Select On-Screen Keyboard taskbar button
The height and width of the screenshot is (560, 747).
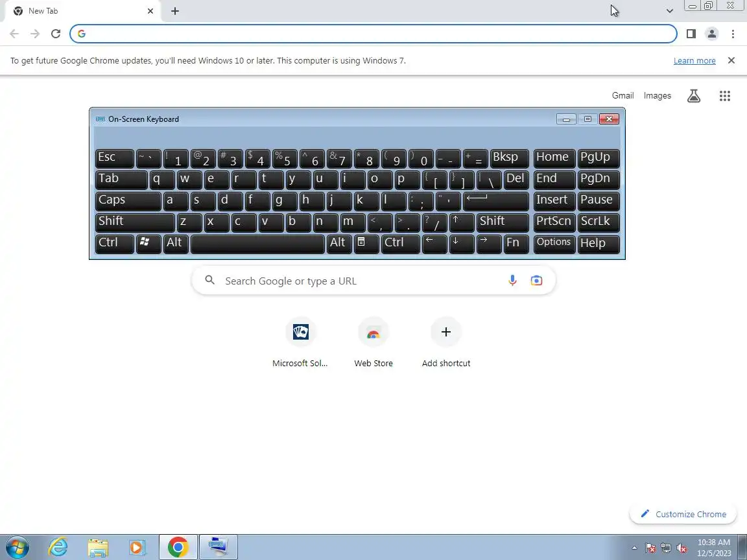click(218, 547)
